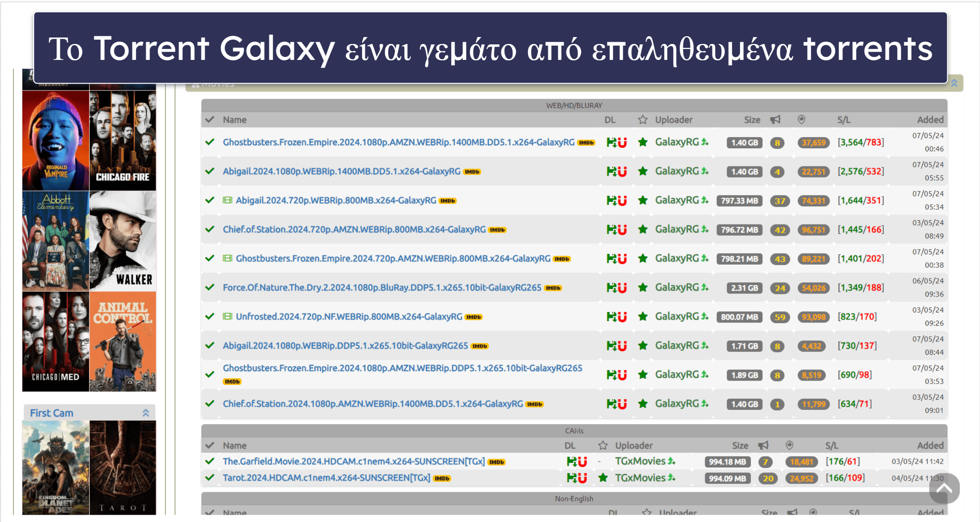This screenshot has height=522, width=980.
Task: Download torrent file for Abigail.2024.720p.WEBRip.800MB
Action: (x=611, y=200)
